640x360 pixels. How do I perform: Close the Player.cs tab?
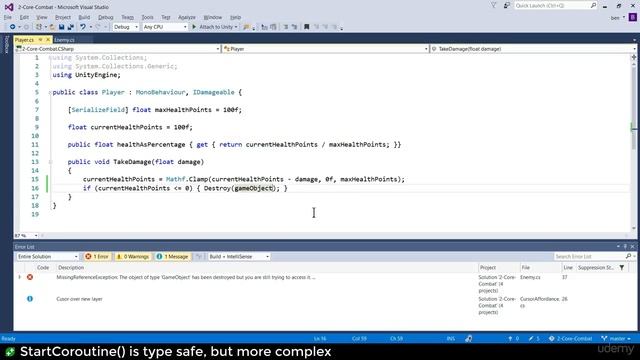click(x=48, y=40)
